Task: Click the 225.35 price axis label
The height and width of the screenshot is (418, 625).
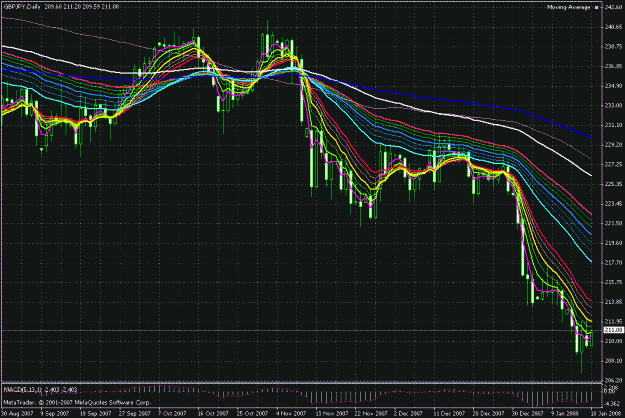Action: [x=615, y=184]
